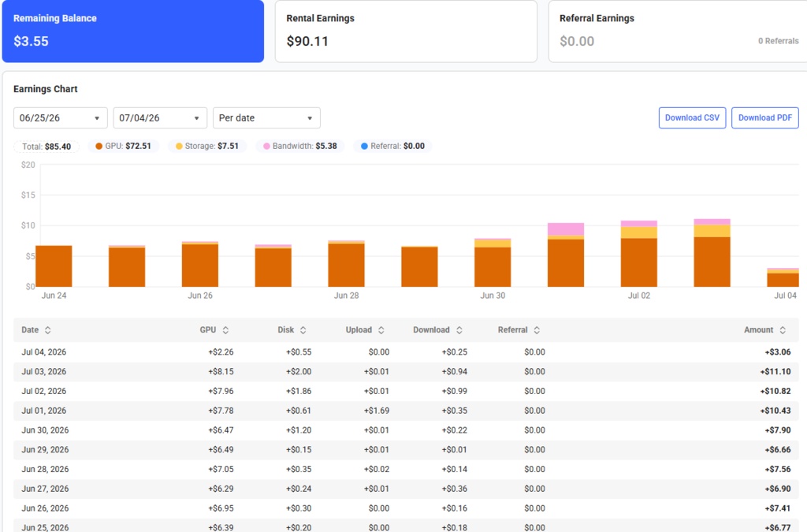807x532 pixels.
Task: Sort table by Date column arrows
Action: click(48, 330)
